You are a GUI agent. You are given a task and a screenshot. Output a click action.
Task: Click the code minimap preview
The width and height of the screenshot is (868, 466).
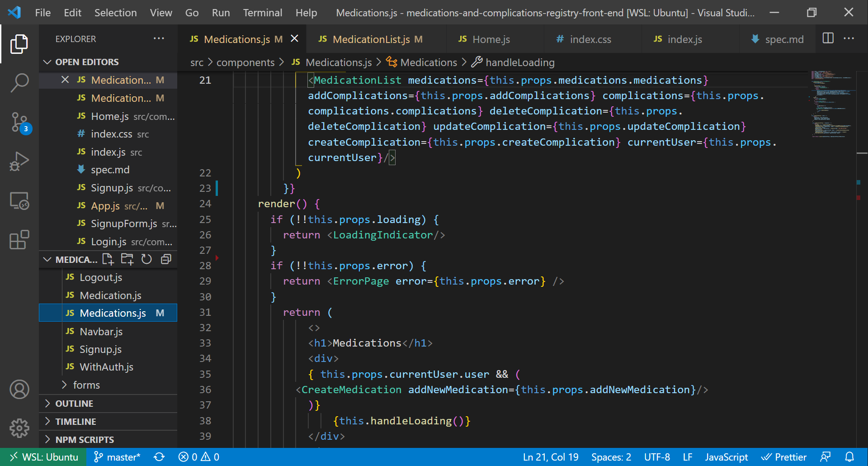coord(831,104)
